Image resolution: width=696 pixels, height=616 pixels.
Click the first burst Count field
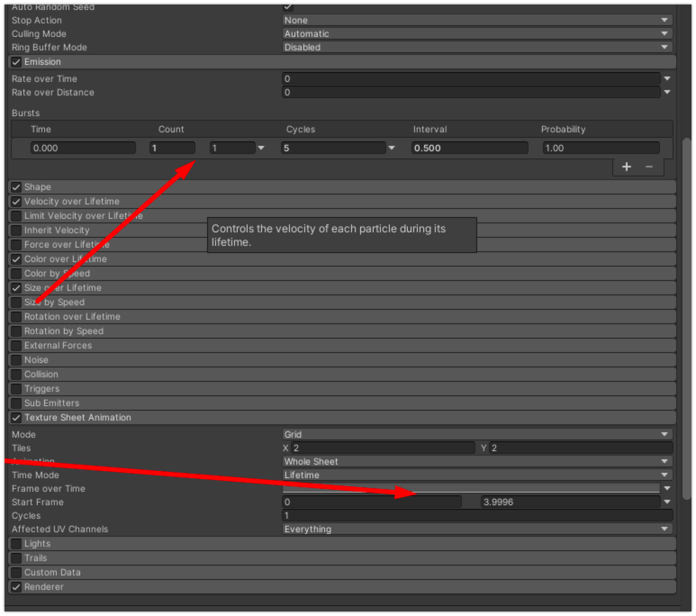click(x=172, y=148)
